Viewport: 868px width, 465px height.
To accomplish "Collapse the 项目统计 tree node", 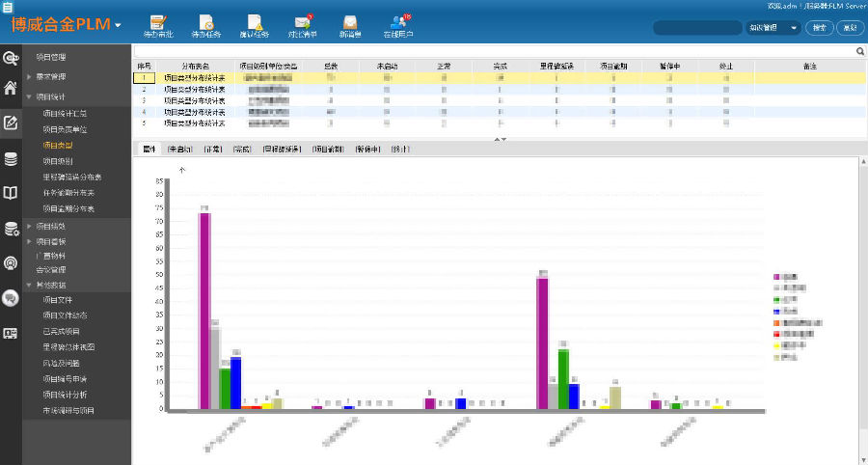I will coord(30,96).
